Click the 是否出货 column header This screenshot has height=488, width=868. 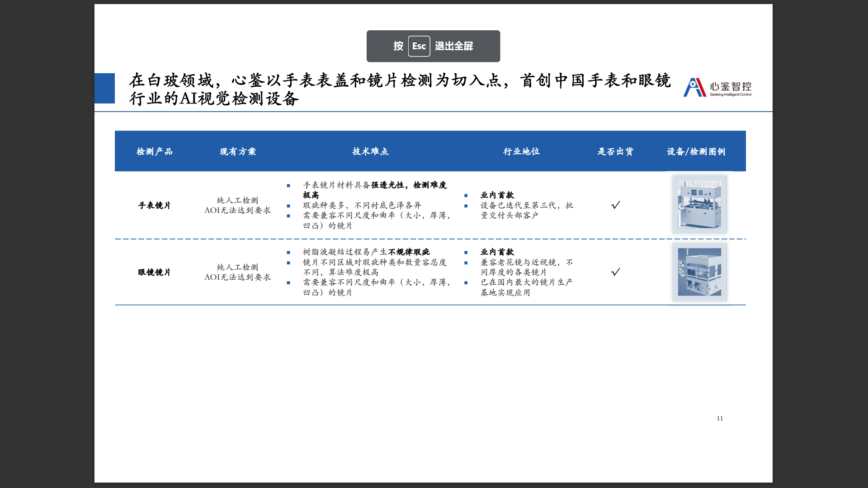tap(615, 152)
